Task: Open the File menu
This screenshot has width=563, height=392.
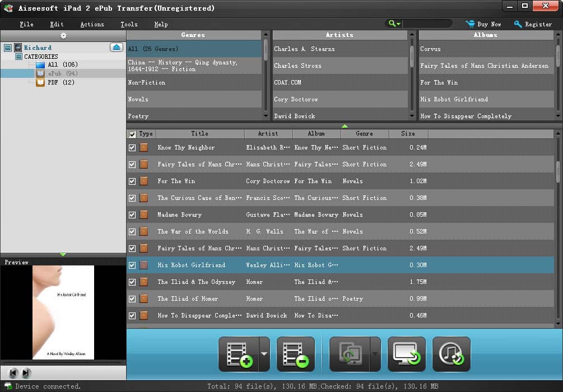Action: [26, 24]
